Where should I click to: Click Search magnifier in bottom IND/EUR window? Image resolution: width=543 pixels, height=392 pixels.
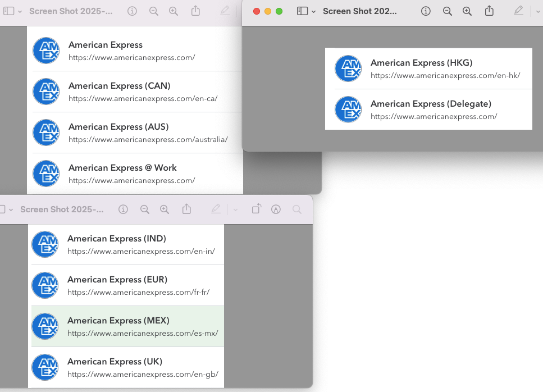click(297, 209)
